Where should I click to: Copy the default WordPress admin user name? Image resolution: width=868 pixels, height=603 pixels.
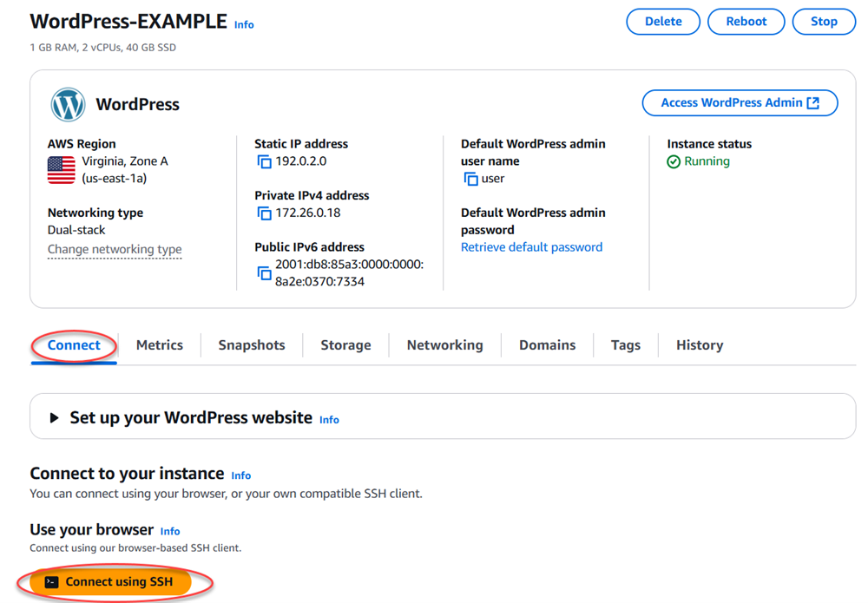click(470, 179)
